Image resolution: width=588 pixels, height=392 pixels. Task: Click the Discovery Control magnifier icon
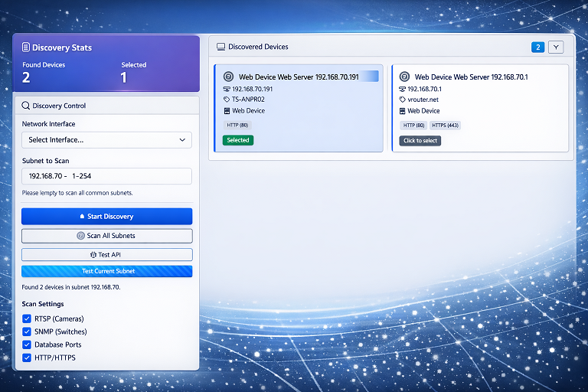pyautogui.click(x=26, y=106)
